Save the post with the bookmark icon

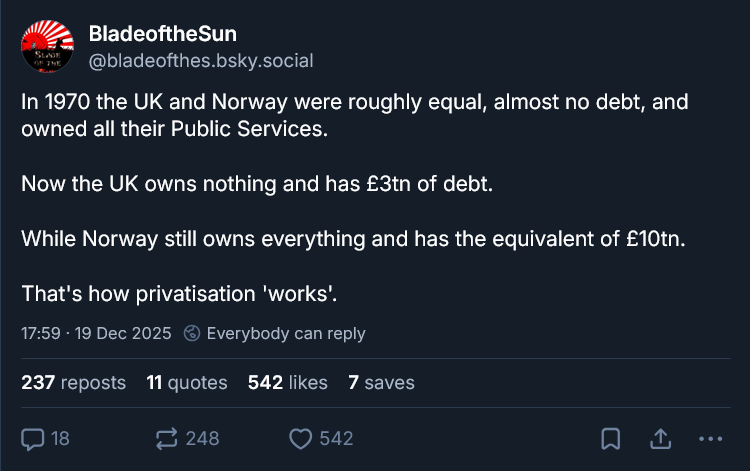[610, 438]
